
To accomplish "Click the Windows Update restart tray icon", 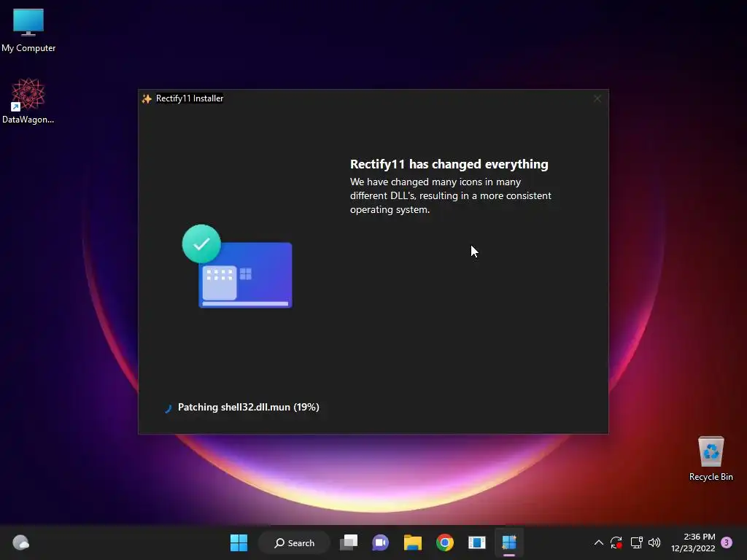I will [x=616, y=542].
